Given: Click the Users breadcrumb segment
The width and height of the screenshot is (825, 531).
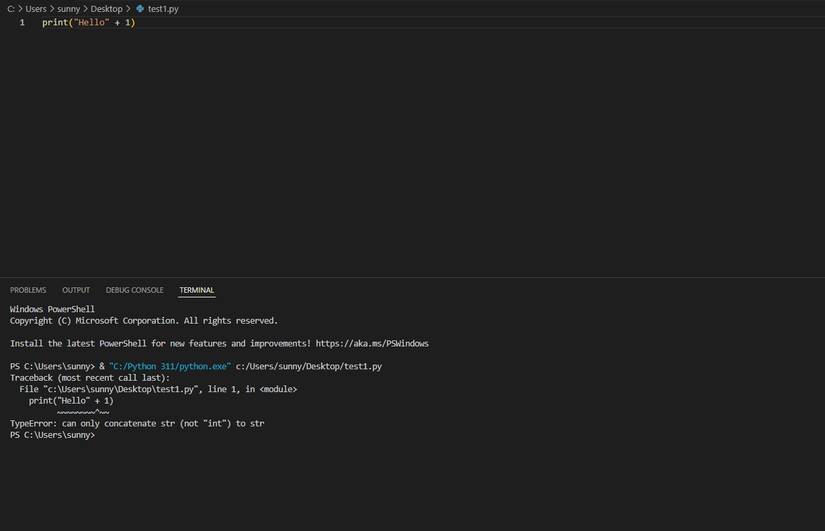Looking at the screenshot, I should [x=36, y=9].
